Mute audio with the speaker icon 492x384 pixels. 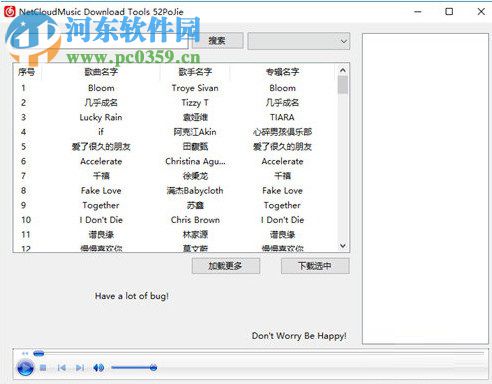[99, 368]
